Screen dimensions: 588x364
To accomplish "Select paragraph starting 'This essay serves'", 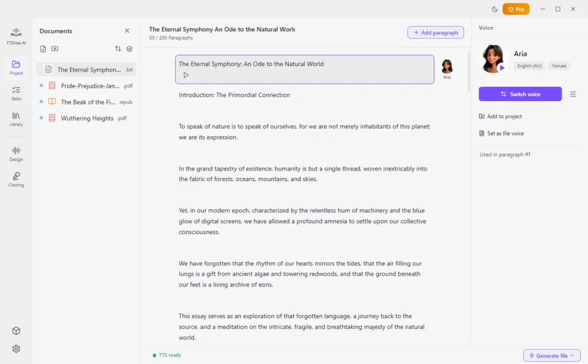I will click(x=301, y=327).
